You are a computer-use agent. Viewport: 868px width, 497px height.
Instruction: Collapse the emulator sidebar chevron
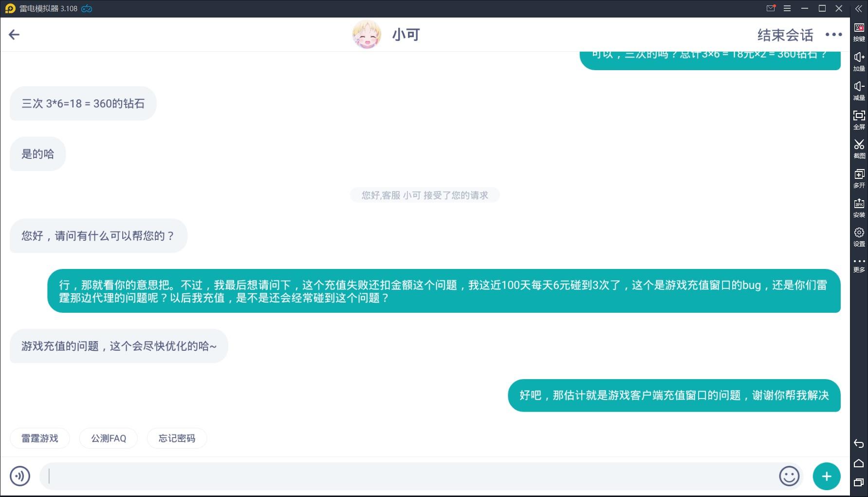click(x=859, y=9)
